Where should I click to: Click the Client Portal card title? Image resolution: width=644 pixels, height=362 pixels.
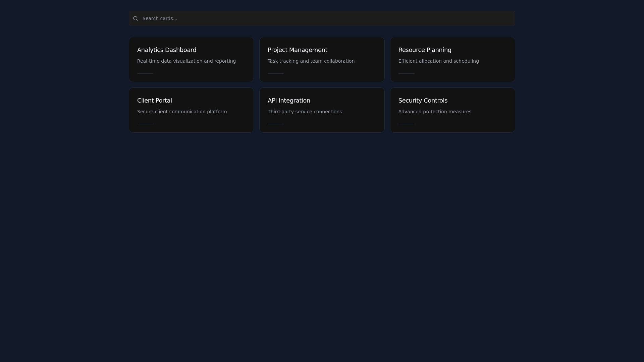pyautogui.click(x=154, y=101)
